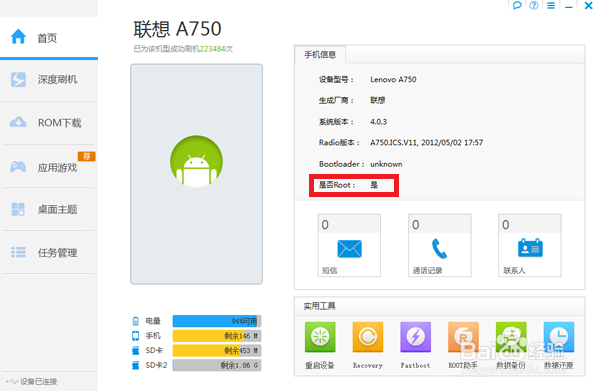Open the 首页 home page
Image resolution: width=600 pixels, height=391 pixels.
click(x=49, y=38)
